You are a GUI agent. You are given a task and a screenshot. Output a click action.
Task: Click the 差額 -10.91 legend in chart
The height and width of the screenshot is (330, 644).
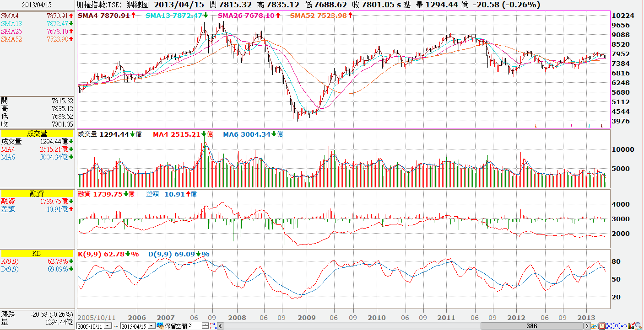[x=172, y=194]
